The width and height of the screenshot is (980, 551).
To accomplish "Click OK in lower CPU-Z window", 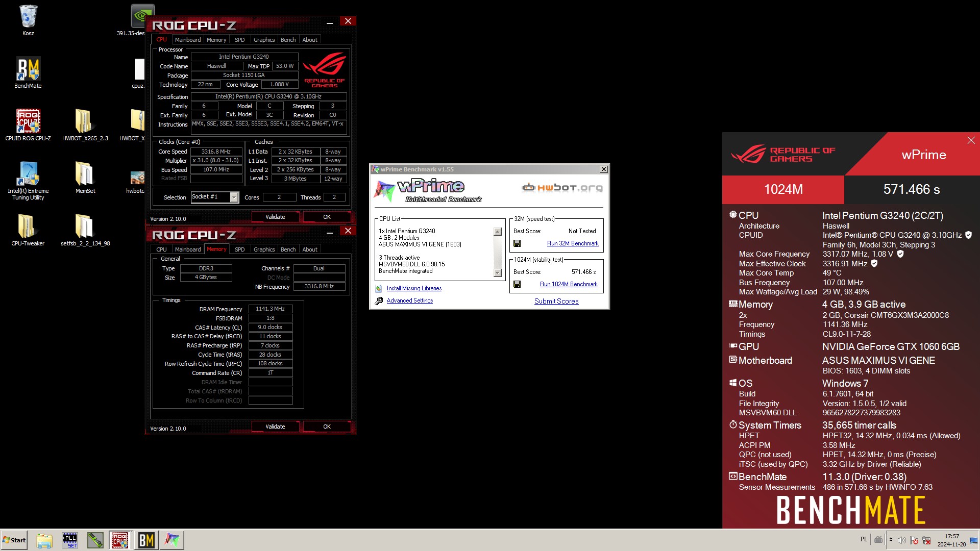I will tap(327, 427).
